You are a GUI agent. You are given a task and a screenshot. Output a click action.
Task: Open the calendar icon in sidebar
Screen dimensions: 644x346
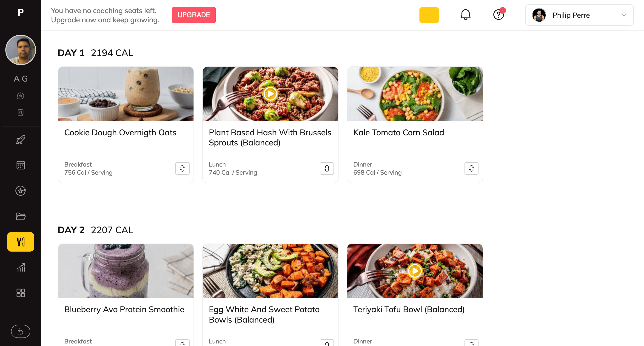coord(20,165)
